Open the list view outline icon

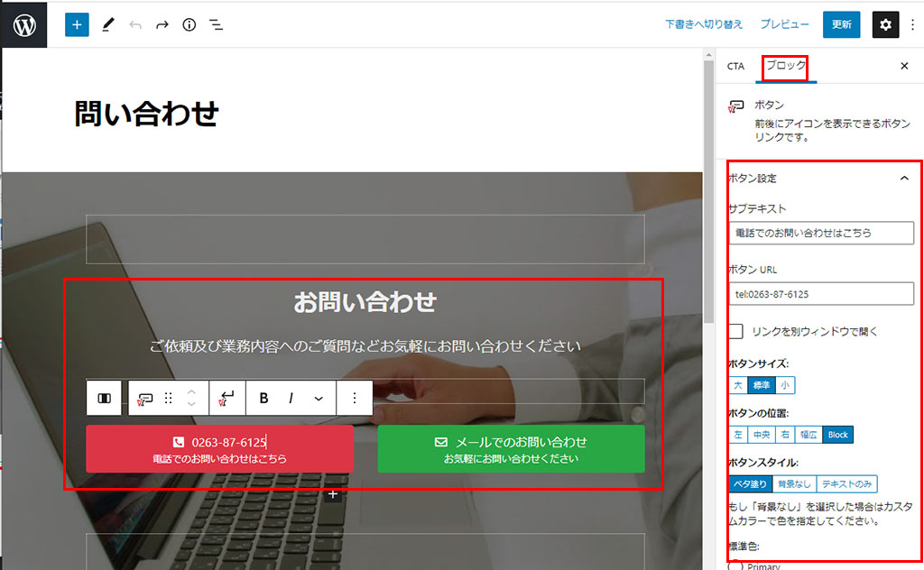click(x=217, y=24)
